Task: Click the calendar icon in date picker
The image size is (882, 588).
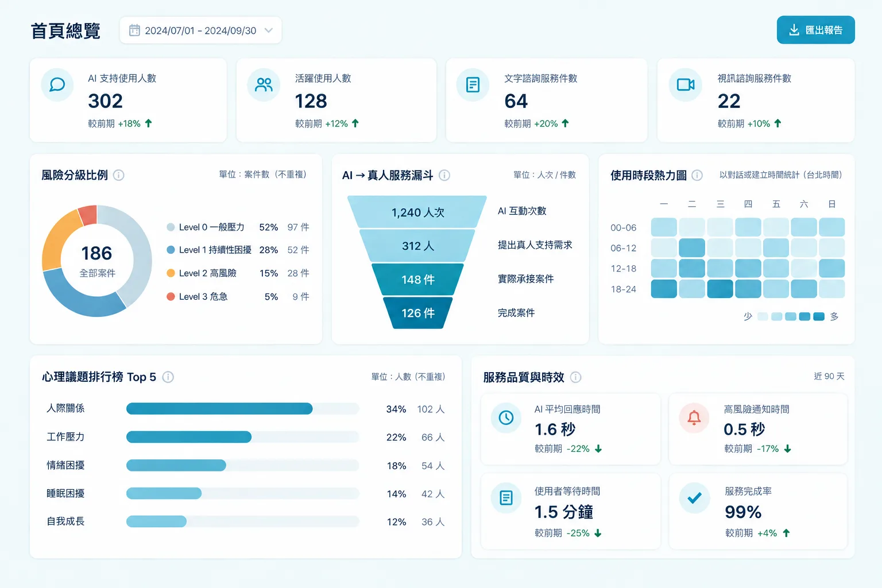Action: [134, 30]
